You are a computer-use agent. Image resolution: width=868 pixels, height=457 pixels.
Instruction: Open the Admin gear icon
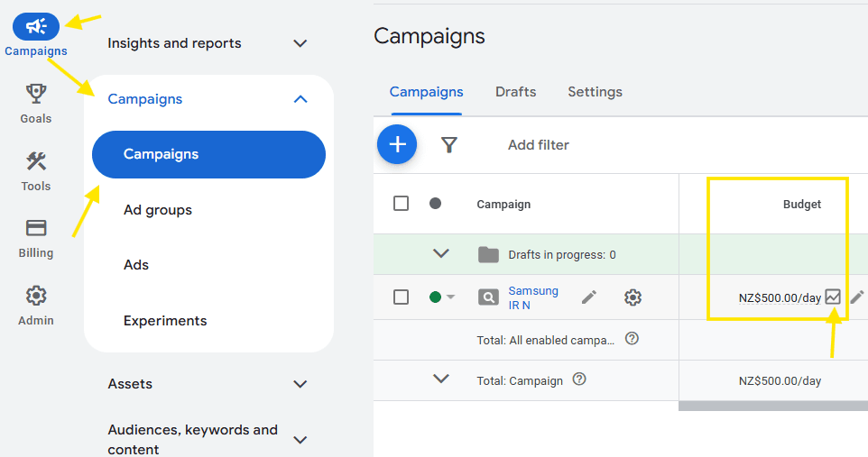click(36, 296)
